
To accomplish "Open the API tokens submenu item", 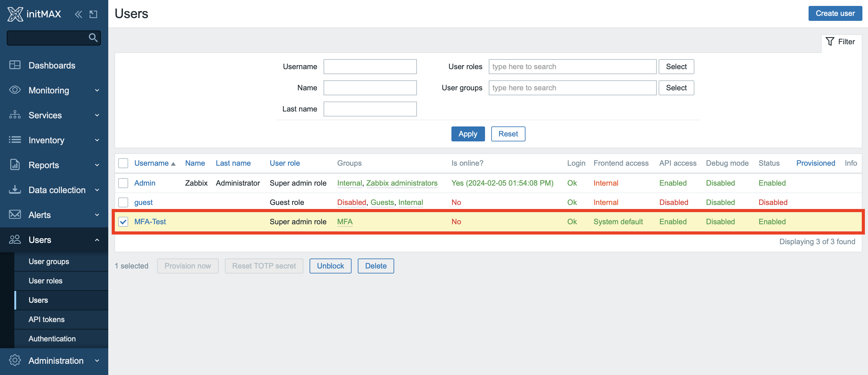I will [46, 319].
